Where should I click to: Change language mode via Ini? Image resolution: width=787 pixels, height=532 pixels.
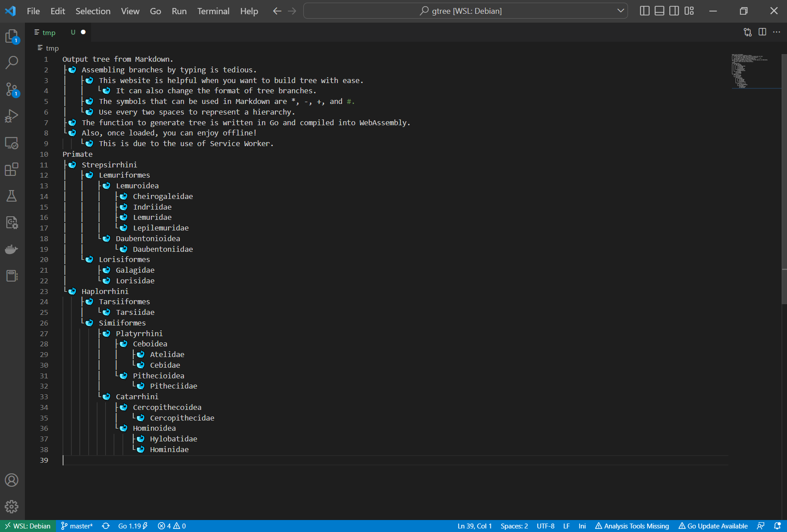tap(582, 526)
